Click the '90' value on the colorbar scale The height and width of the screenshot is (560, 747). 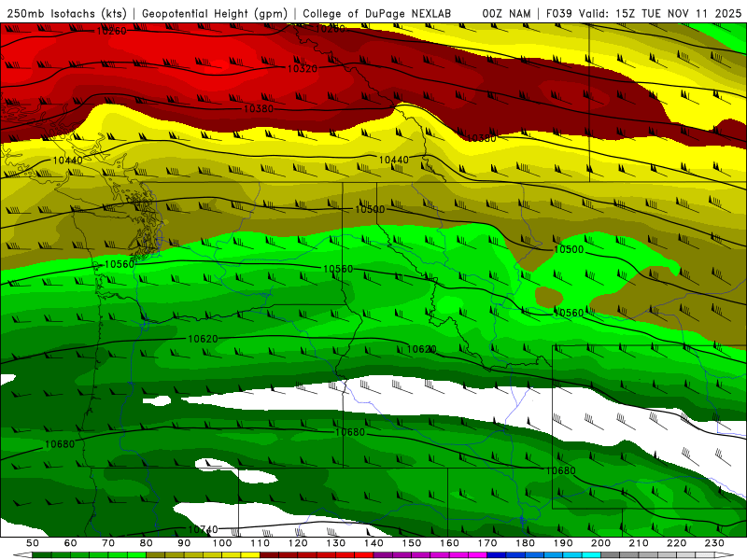(x=184, y=543)
